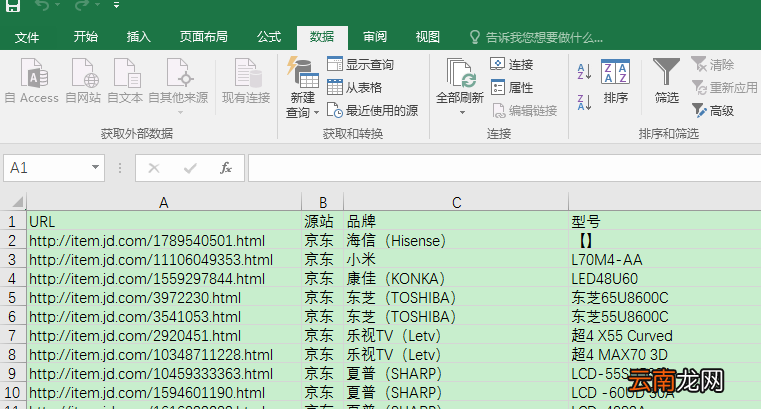Switch to the 公式 tab

tap(269, 37)
